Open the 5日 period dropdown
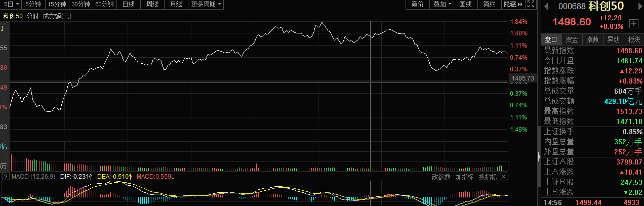The height and width of the screenshot is (206, 644). point(11,5)
